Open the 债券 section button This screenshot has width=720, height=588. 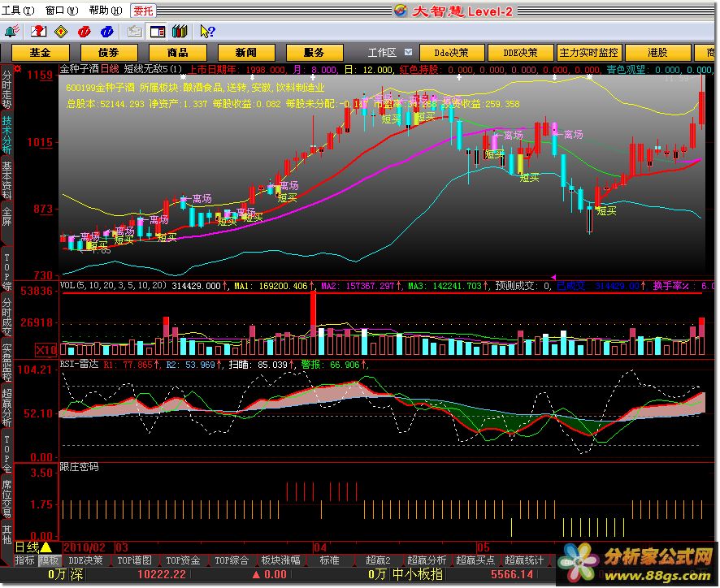(109, 52)
